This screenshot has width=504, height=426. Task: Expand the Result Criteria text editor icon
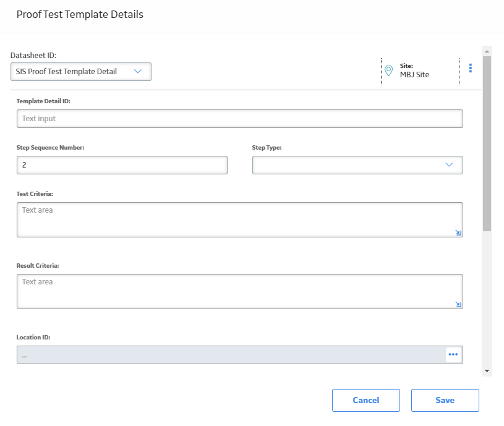pyautogui.click(x=458, y=304)
